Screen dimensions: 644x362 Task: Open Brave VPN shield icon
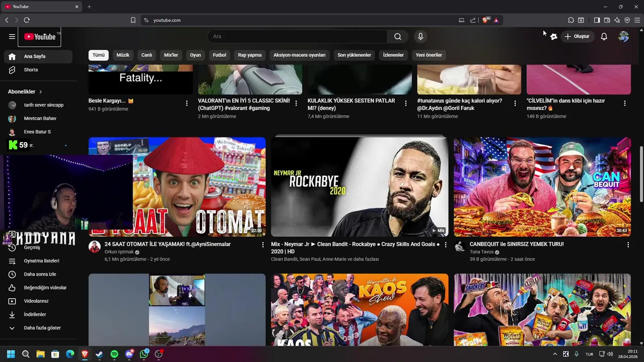tap(627, 20)
